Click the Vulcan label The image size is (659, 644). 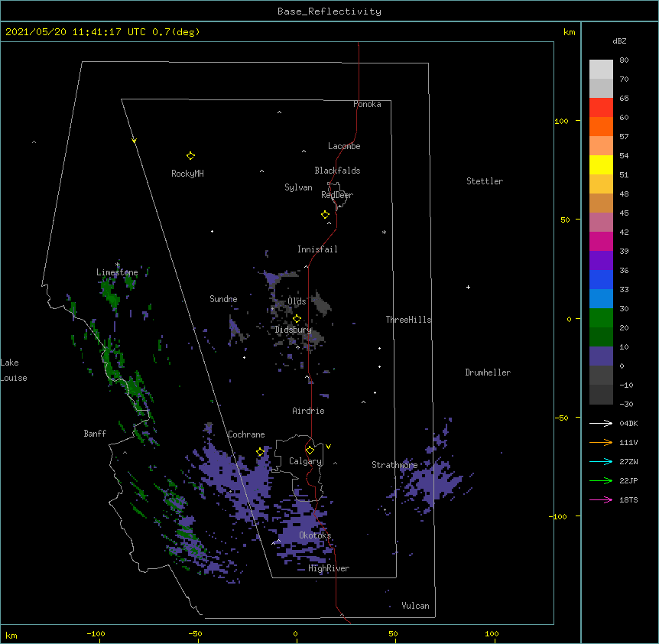click(x=415, y=606)
